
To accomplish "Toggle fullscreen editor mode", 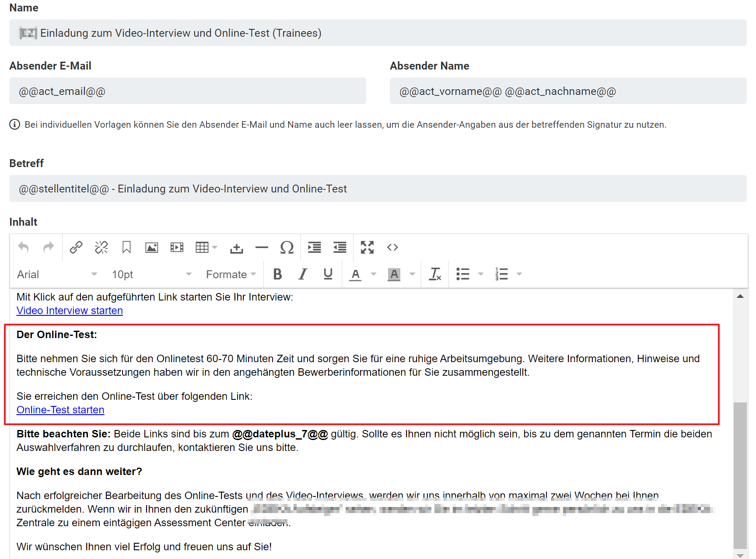I will [x=367, y=248].
